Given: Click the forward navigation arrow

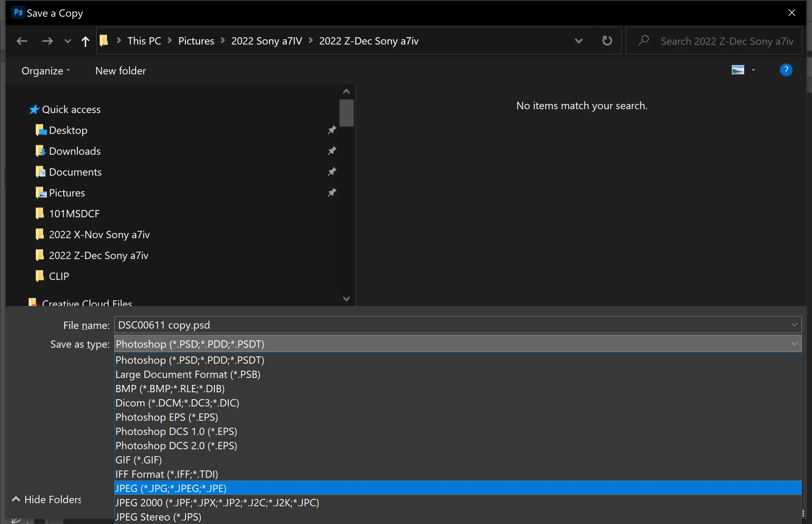Looking at the screenshot, I should [47, 41].
